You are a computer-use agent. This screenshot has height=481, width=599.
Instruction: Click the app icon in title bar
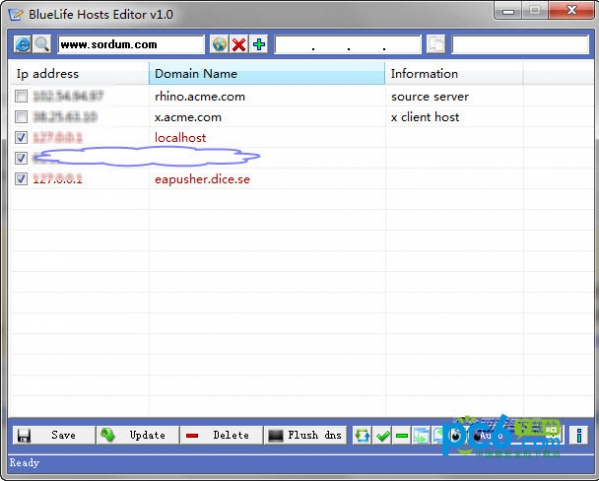[16, 15]
